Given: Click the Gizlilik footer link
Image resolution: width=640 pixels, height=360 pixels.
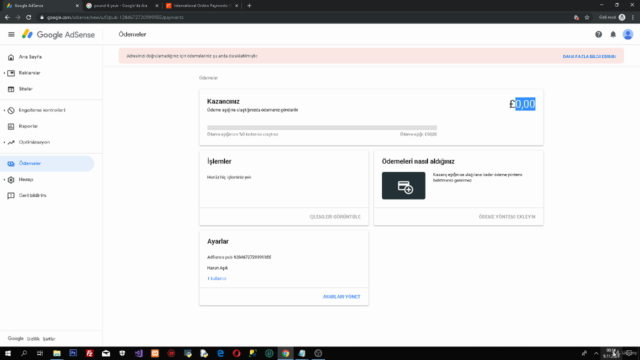Looking at the screenshot, I should tap(33, 339).
